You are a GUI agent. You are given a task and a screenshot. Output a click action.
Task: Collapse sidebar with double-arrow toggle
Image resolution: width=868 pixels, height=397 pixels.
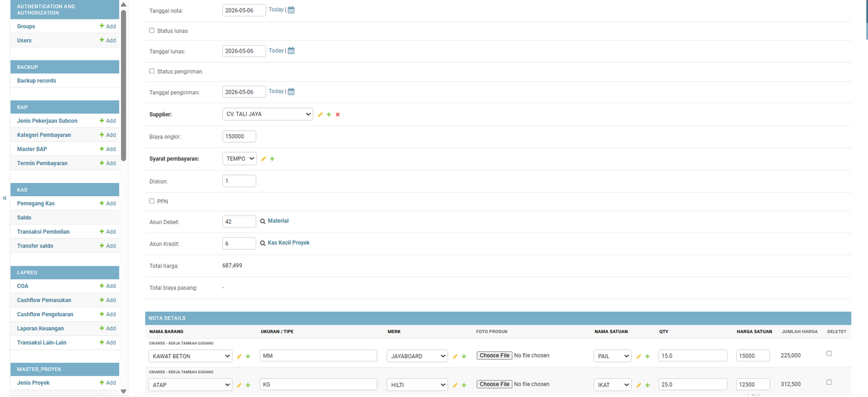coord(5,198)
